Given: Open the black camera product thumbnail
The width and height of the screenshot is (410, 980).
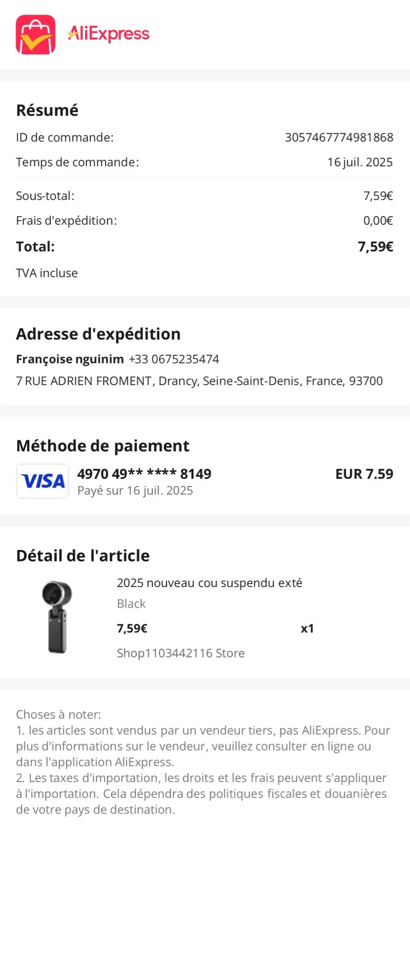Looking at the screenshot, I should pos(57,617).
